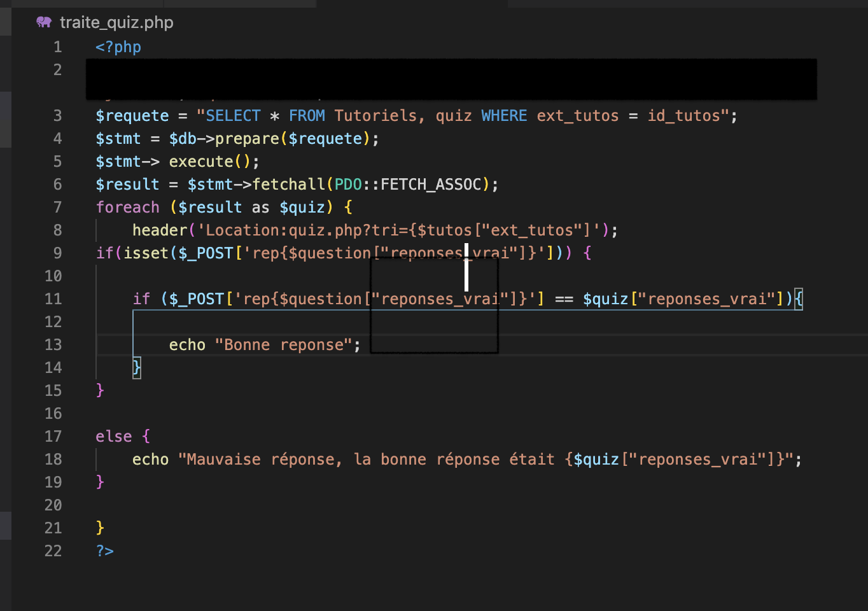Image resolution: width=868 pixels, height=611 pixels.
Task: Click the PHP elephant icon on the tab
Action: point(43,22)
